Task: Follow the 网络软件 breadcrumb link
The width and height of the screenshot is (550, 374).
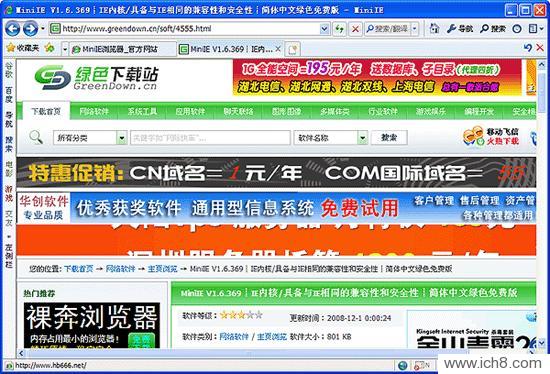Action: click(x=120, y=269)
